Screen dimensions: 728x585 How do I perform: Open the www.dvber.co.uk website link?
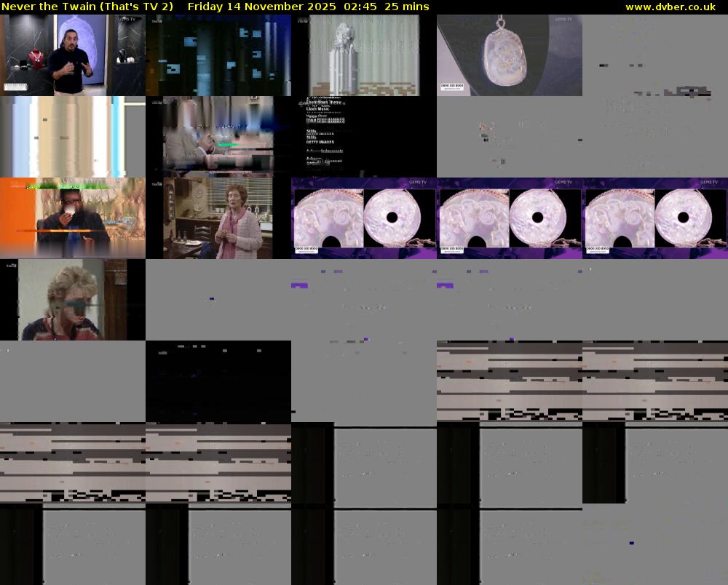click(670, 7)
